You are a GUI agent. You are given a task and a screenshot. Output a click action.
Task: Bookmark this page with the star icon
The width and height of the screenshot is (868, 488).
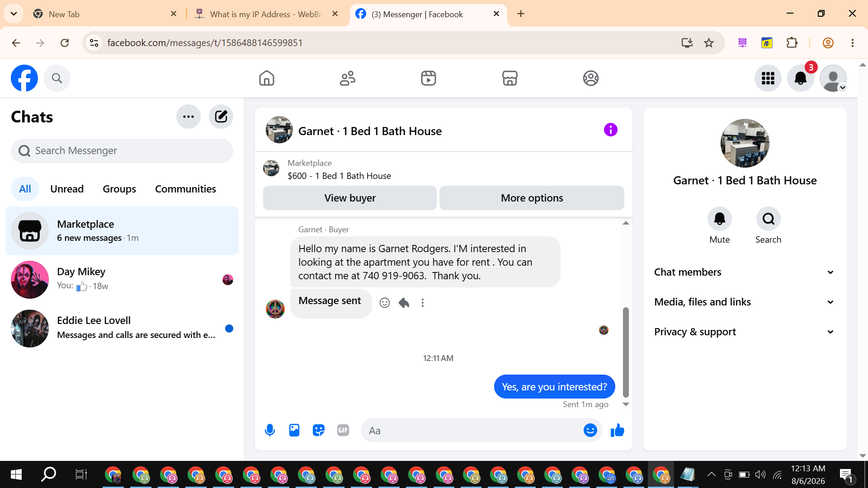tap(709, 43)
